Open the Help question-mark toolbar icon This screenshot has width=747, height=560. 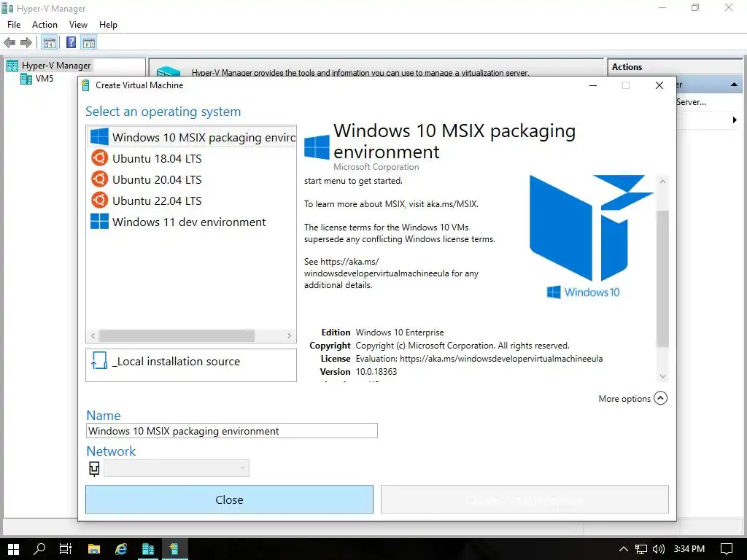[71, 43]
